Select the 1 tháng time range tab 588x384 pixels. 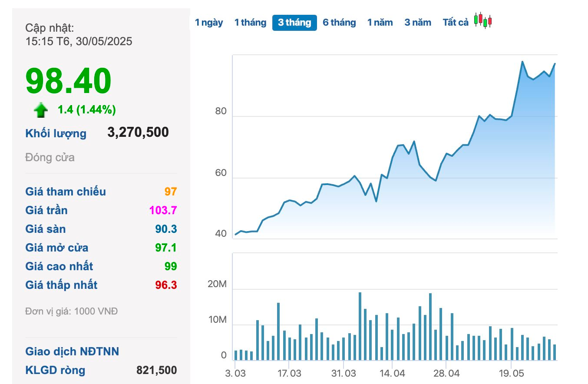(251, 23)
